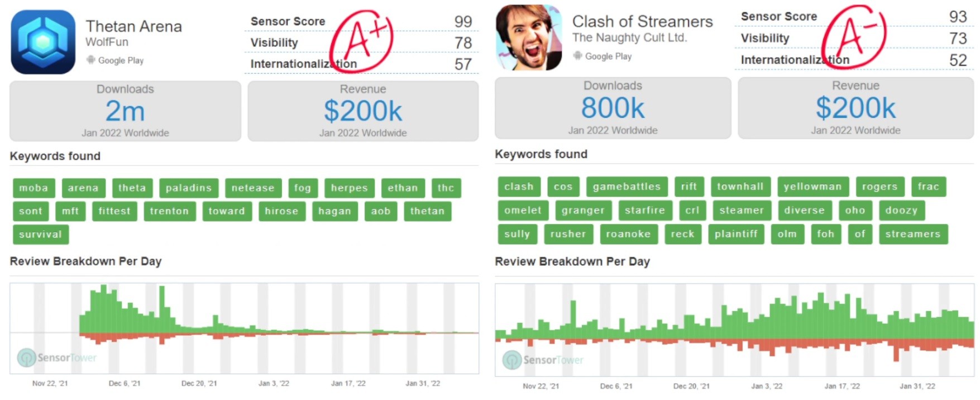Click the Jan 17, '22 marker on the Clash of Streamers chart
This screenshot has height=400, width=980.
click(x=842, y=386)
